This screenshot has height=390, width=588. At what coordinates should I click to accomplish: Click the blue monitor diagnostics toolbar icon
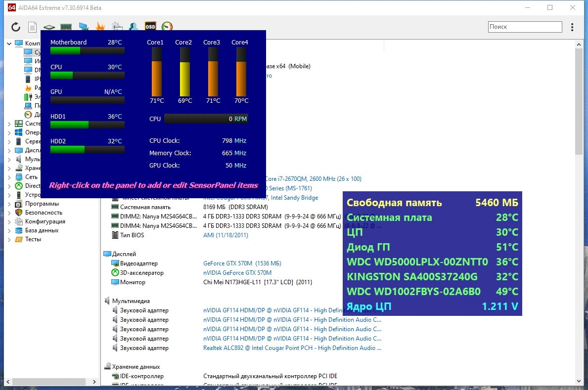click(x=84, y=27)
